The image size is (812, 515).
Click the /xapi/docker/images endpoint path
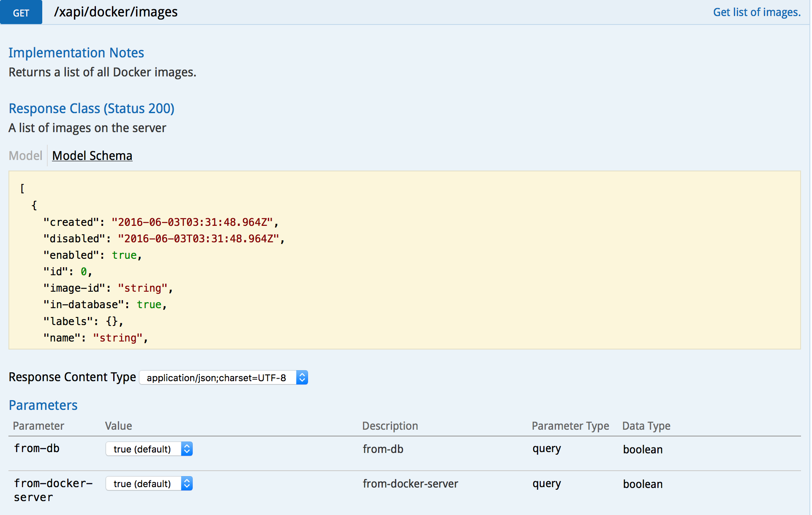(116, 12)
